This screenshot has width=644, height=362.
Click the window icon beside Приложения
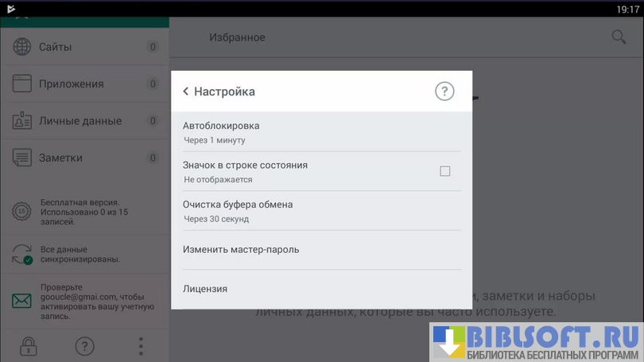[x=21, y=84]
